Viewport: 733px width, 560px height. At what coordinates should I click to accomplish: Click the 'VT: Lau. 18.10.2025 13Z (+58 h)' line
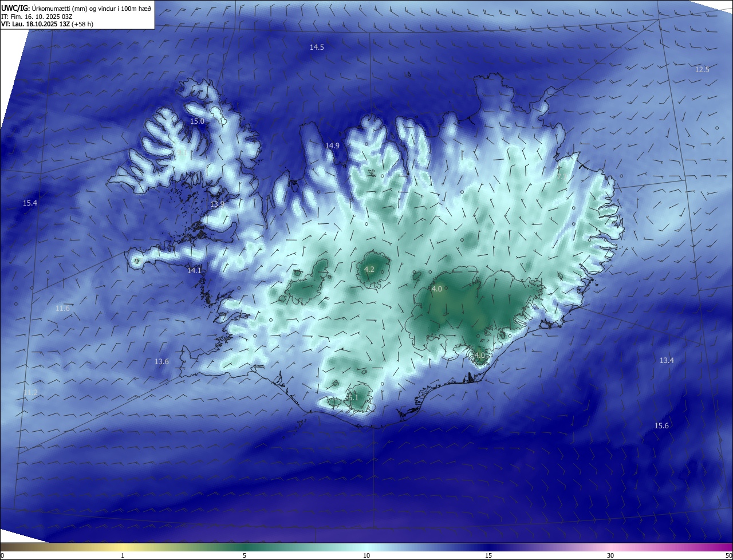(48, 24)
